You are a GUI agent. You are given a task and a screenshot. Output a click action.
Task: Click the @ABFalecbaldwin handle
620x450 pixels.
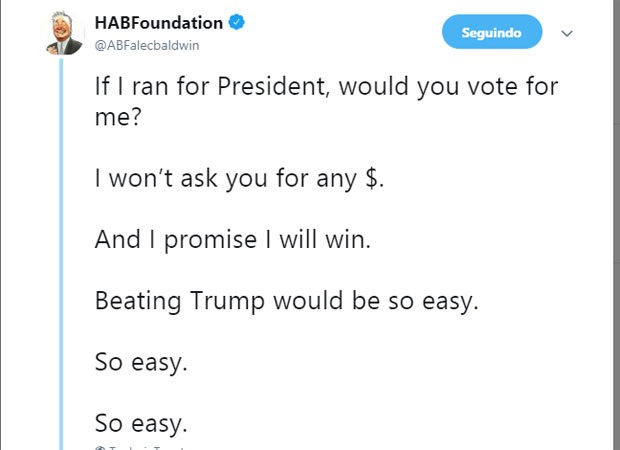coord(147,45)
